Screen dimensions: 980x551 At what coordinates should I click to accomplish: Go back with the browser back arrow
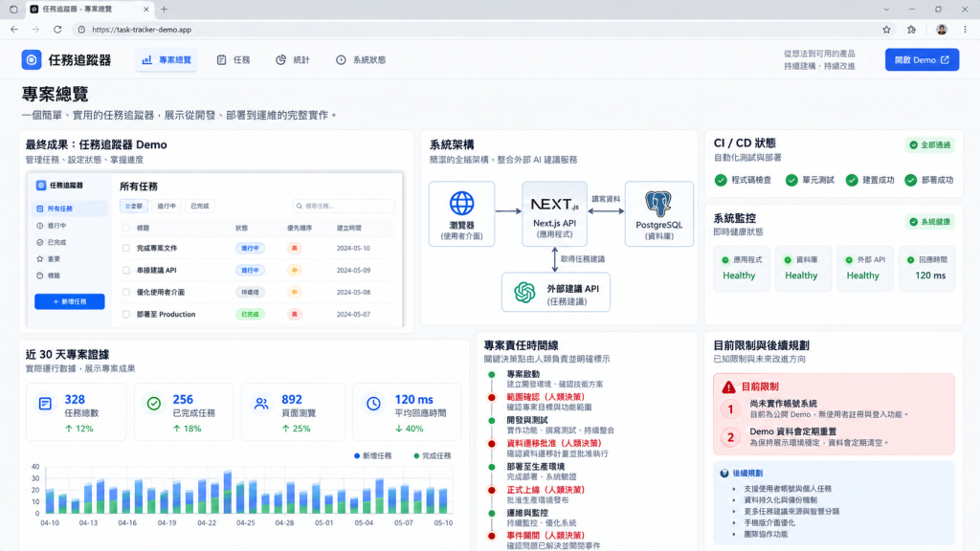click(x=14, y=30)
